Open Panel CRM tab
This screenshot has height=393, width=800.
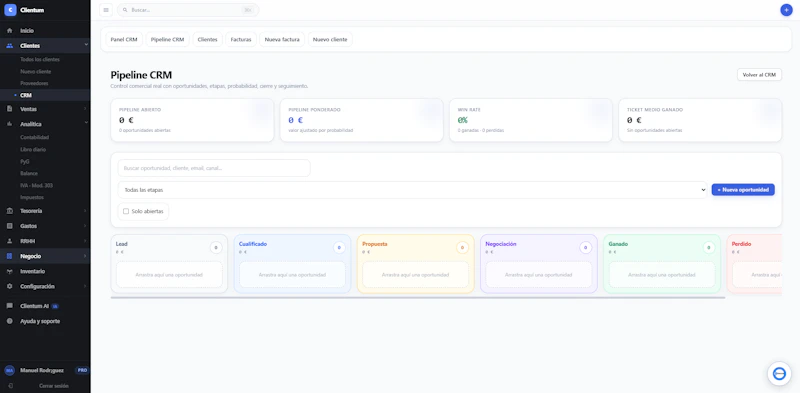[124, 39]
